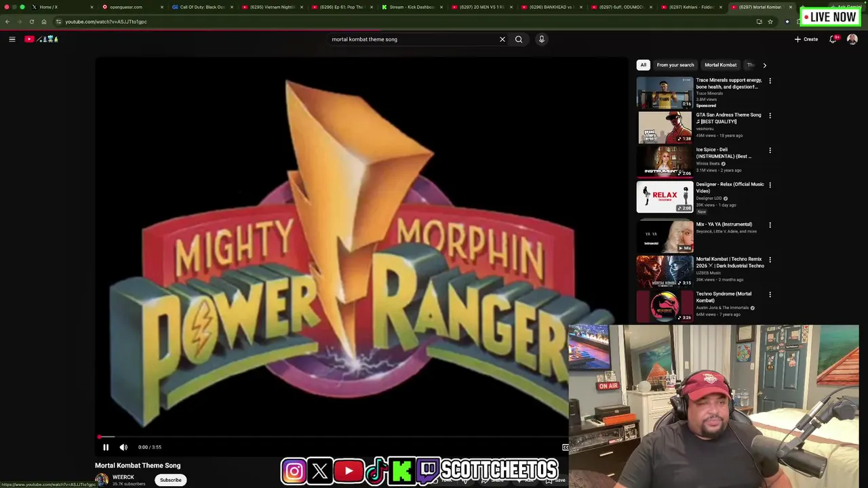Image resolution: width=868 pixels, height=488 pixels.
Task: Open the Techno Syndrome thumbnail
Action: [665, 306]
